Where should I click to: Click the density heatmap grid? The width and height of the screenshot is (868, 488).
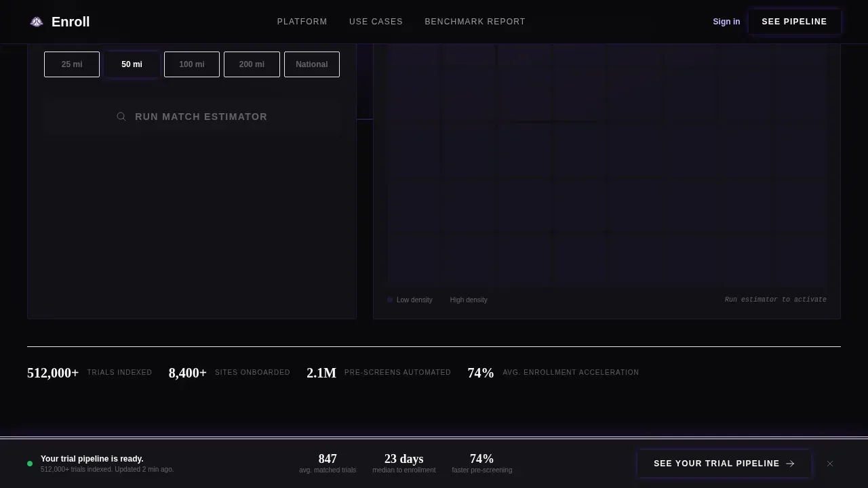(607, 166)
